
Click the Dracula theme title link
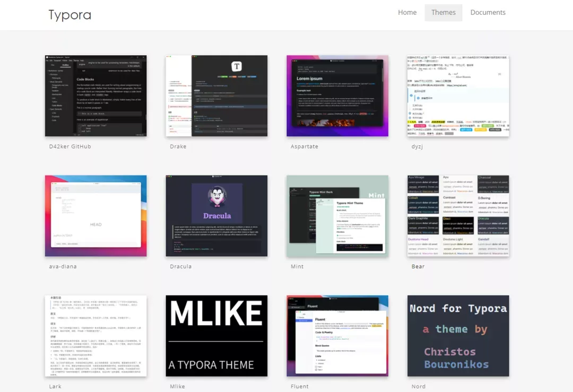pyautogui.click(x=180, y=266)
